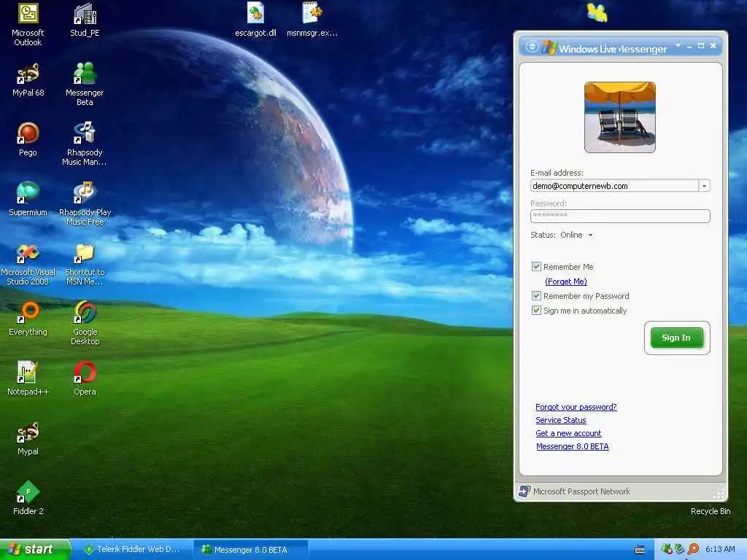Viewport: 747px width, 560px height.
Task: Uncheck the Remember Me checkbox
Action: (536, 267)
